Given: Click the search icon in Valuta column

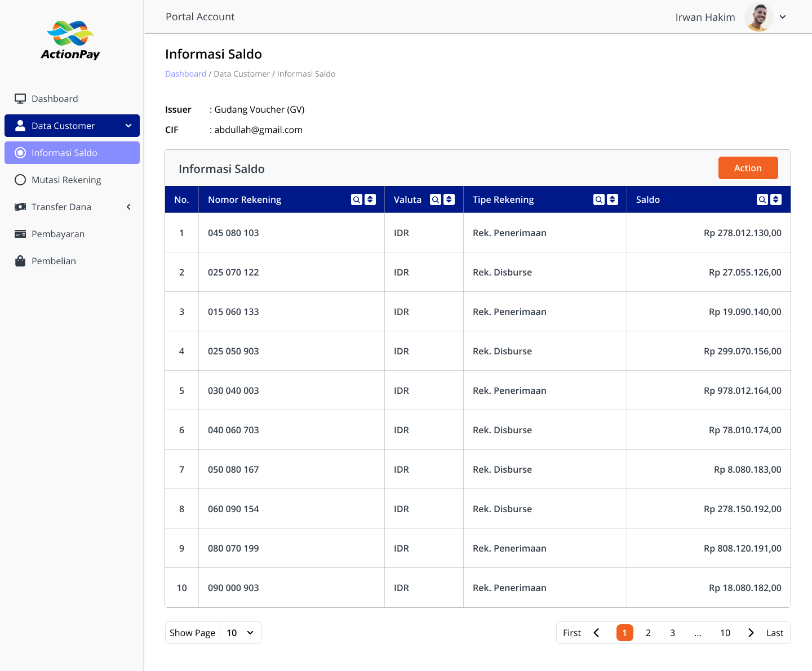Looking at the screenshot, I should (x=436, y=199).
